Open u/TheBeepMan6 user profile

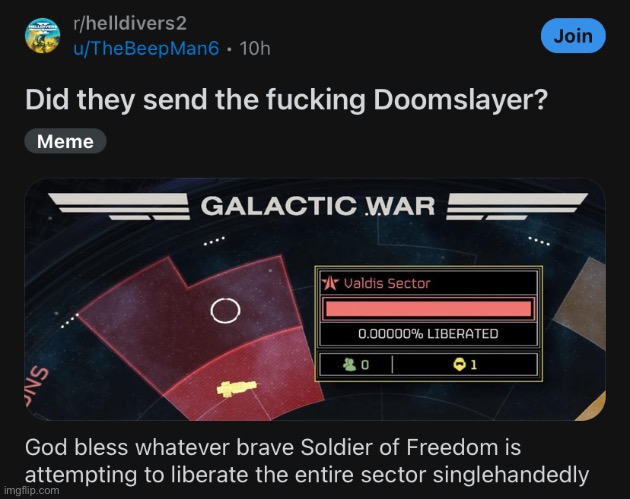coord(146,49)
